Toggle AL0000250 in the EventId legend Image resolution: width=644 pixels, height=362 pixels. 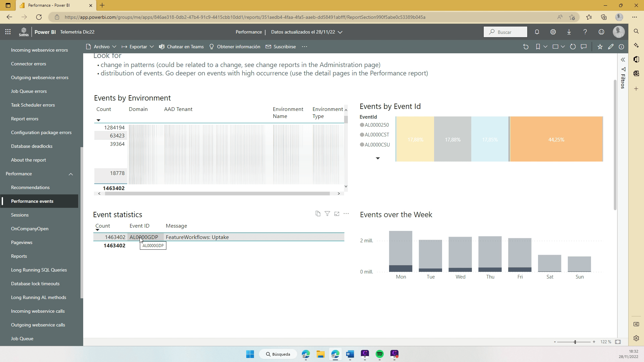(376, 125)
